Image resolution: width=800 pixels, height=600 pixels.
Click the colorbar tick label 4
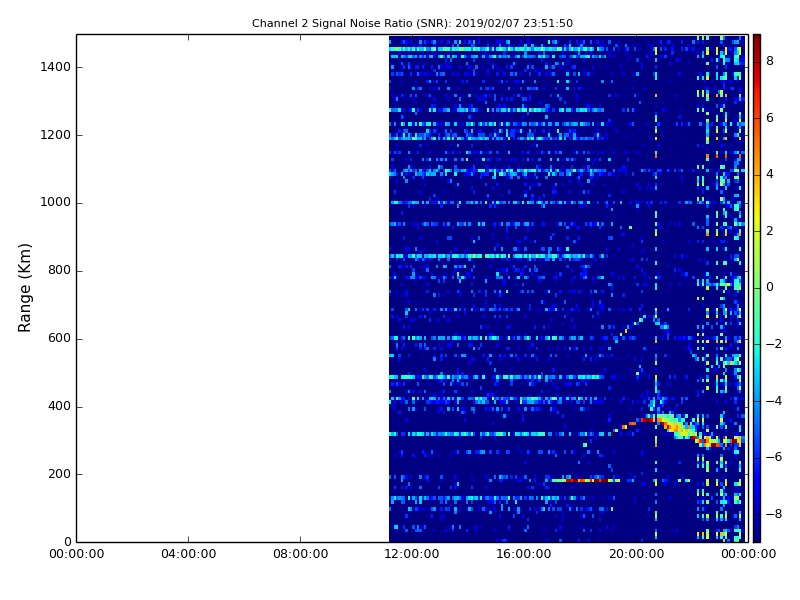point(770,174)
